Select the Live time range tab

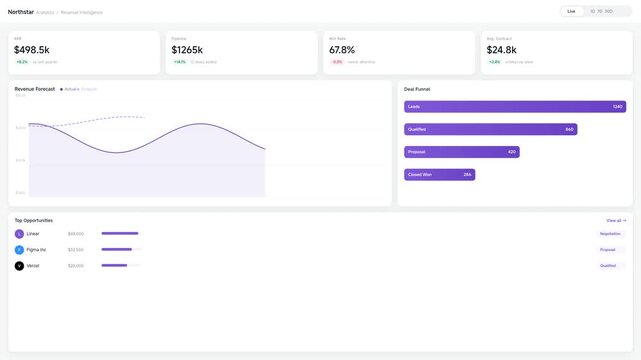pos(571,11)
